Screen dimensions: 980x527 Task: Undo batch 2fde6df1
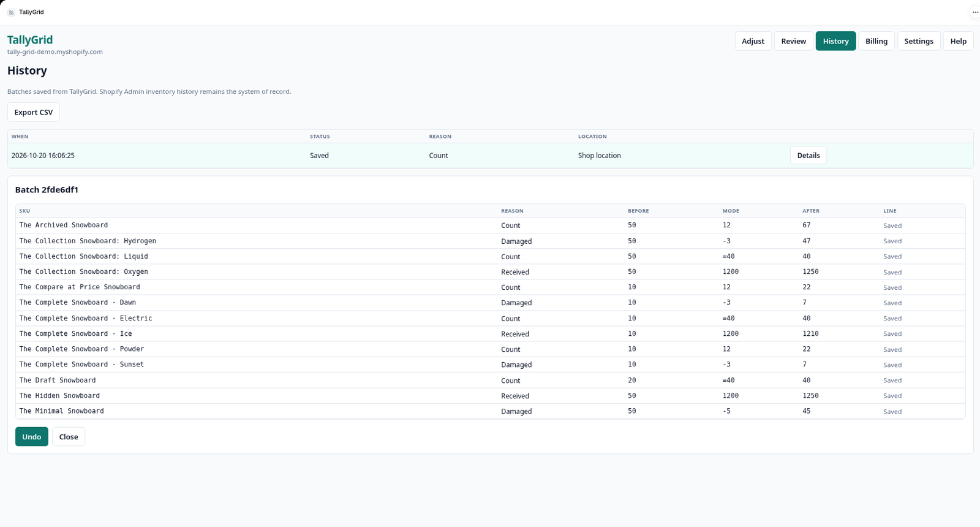point(32,437)
